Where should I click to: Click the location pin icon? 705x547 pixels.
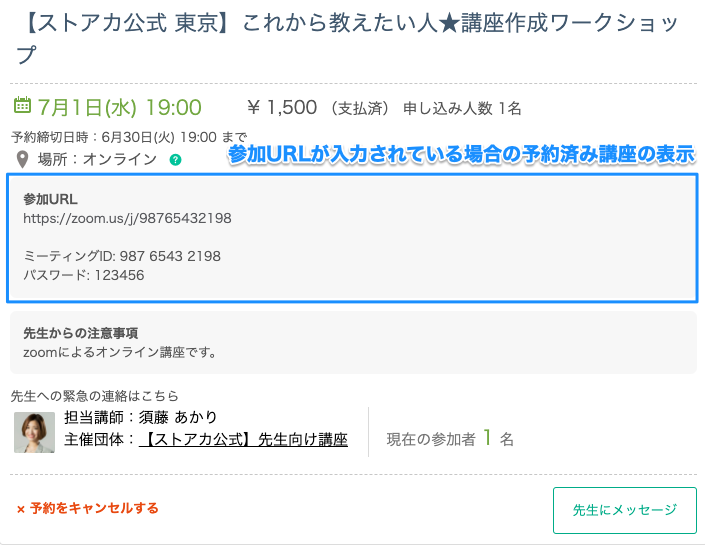tap(21, 159)
